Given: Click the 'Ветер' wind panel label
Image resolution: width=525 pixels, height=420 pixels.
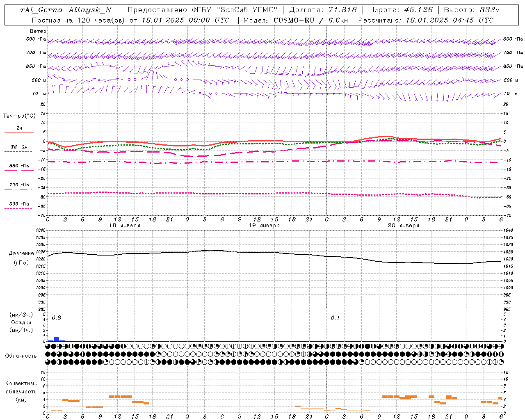Looking at the screenshot, I should pos(38,31).
